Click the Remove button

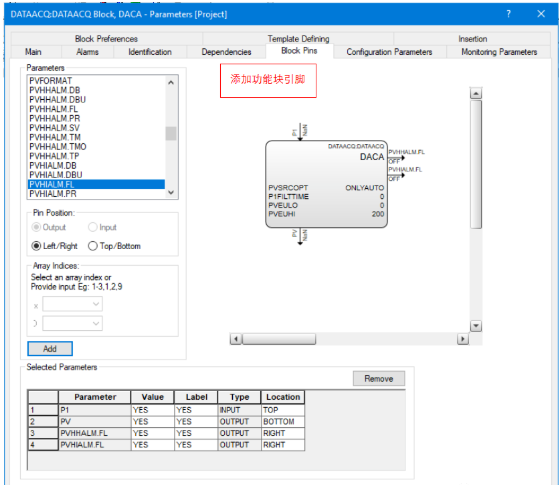coord(379,379)
